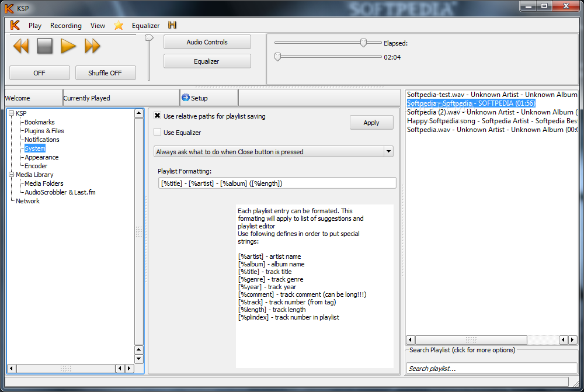Screen dimensions: 584x392
Task: Click the Search playlist input box
Action: (492, 368)
